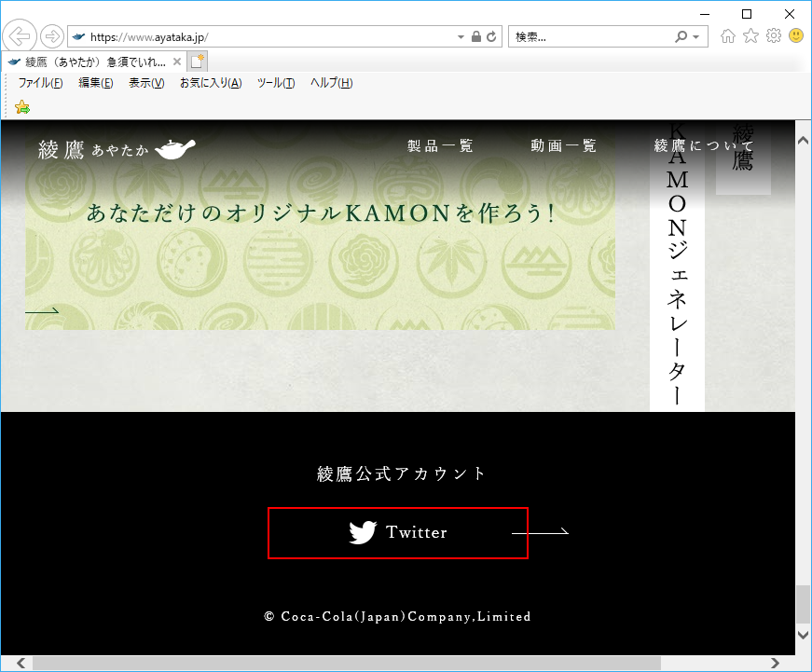This screenshot has width=812, height=672.
Task: Click the Refresh page icon
Action: point(491,36)
